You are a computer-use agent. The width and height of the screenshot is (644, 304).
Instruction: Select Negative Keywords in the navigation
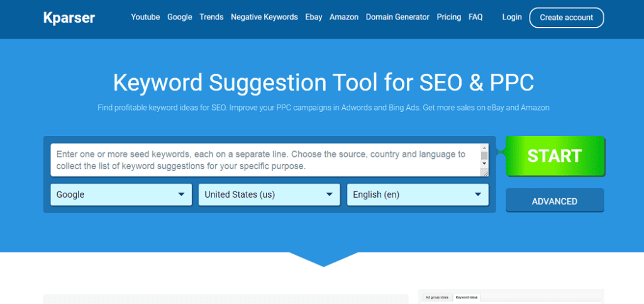[264, 17]
